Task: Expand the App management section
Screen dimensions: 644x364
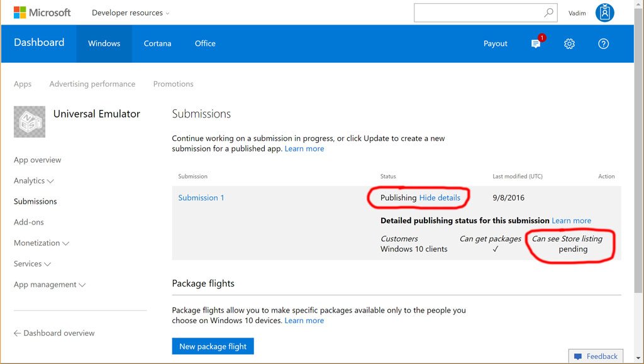Action: (50, 284)
